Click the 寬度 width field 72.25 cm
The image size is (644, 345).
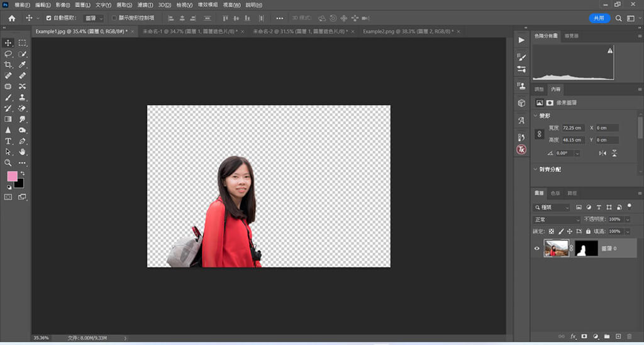[x=573, y=128]
